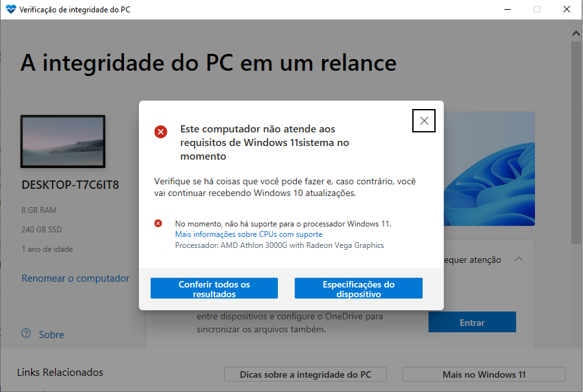583x392 pixels.
Task: Click the 1 ano de idade text
Action: point(47,249)
